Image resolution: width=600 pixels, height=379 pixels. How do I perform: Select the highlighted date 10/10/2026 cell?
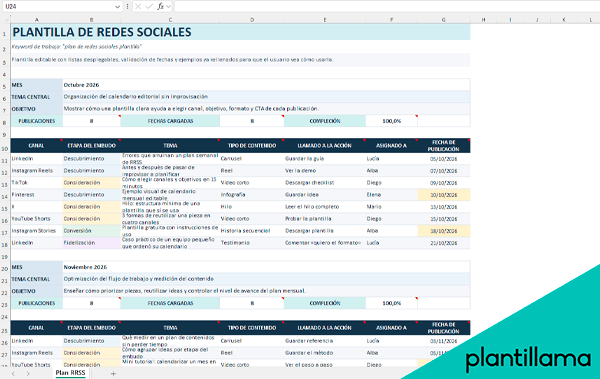pyautogui.click(x=444, y=195)
